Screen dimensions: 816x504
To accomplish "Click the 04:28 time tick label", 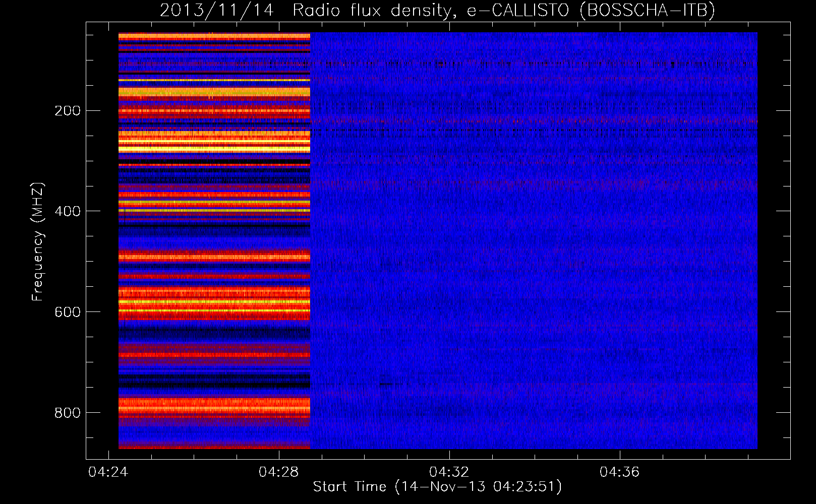I will 278,472.
